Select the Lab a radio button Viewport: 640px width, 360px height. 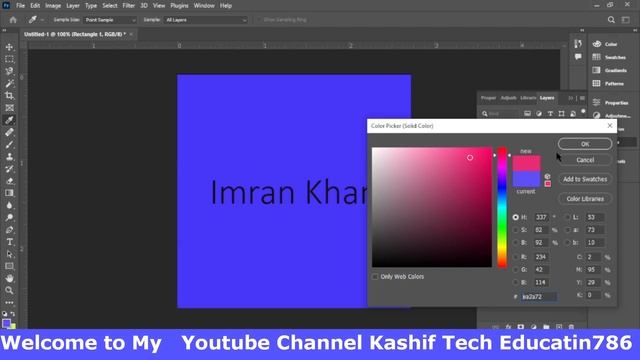click(x=567, y=230)
